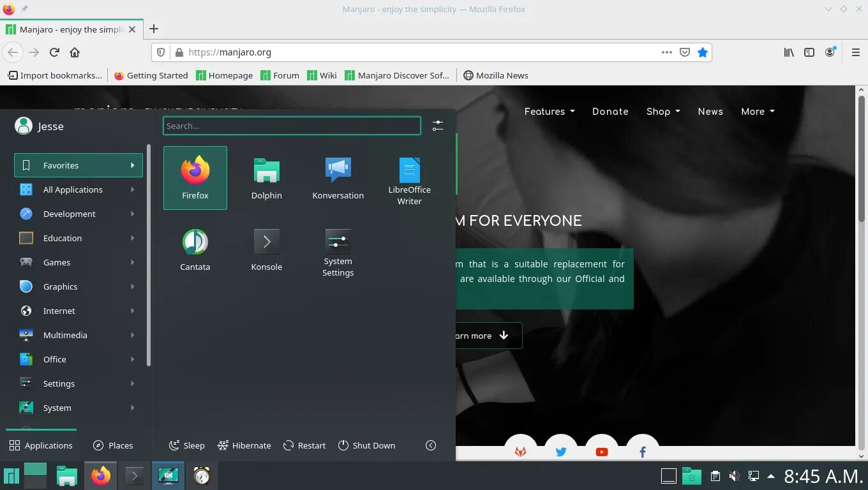The height and width of the screenshot is (490, 868).
Task: Toggle the Firefox sidebar view icon
Action: click(809, 52)
